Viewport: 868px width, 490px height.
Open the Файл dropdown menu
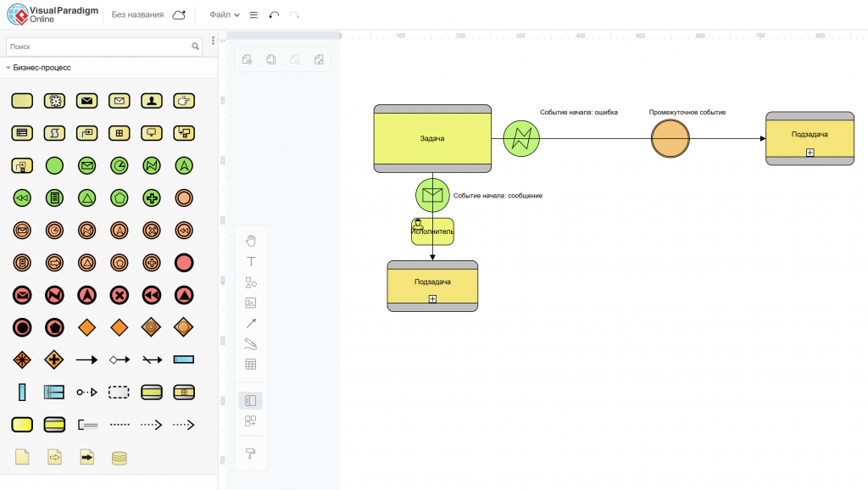point(224,15)
